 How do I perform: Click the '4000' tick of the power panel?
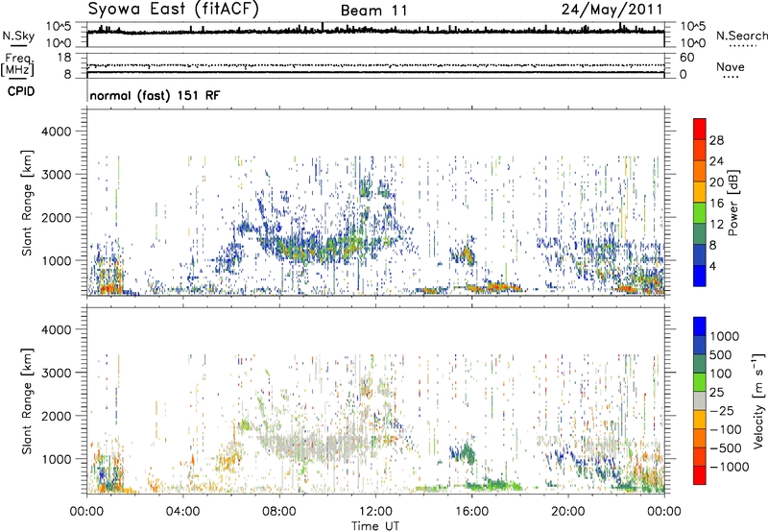57,132
